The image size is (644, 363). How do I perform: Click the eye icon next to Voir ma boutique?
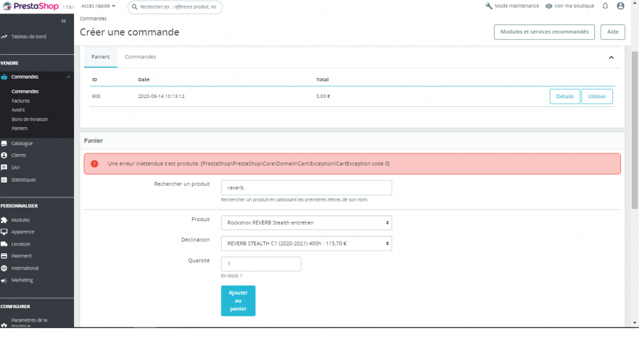pos(549,6)
